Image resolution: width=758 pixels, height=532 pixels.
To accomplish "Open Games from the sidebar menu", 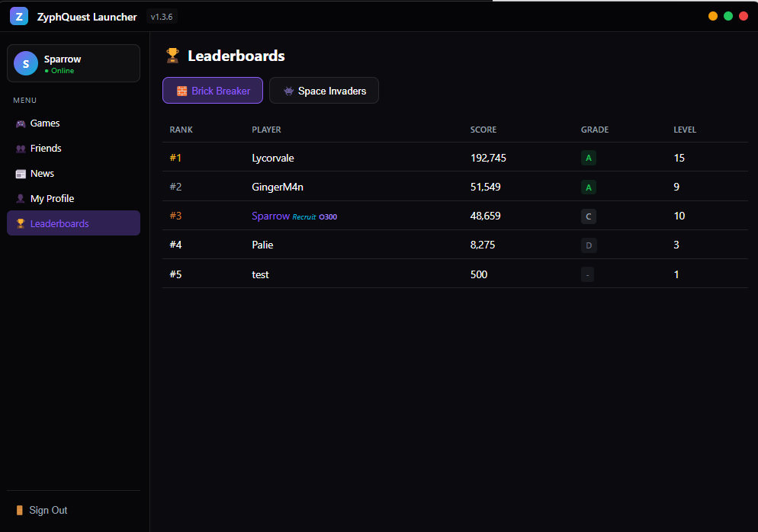I will tap(46, 123).
